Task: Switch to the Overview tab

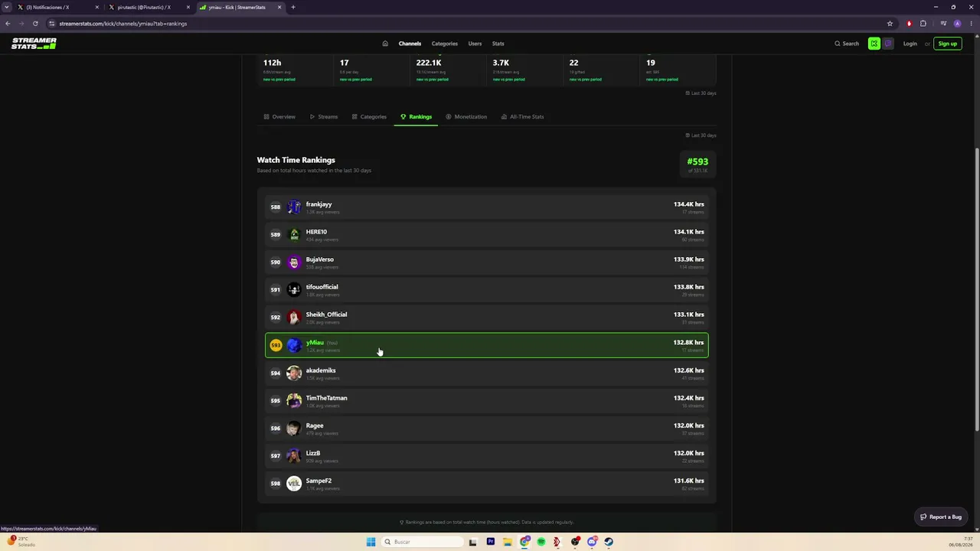Action: [x=279, y=117]
